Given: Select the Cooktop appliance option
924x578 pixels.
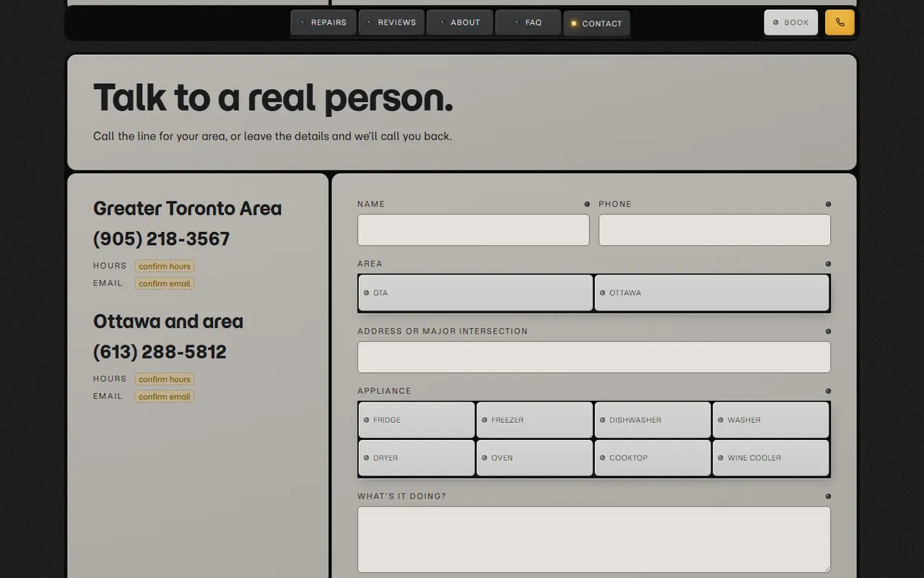Looking at the screenshot, I should [x=653, y=458].
